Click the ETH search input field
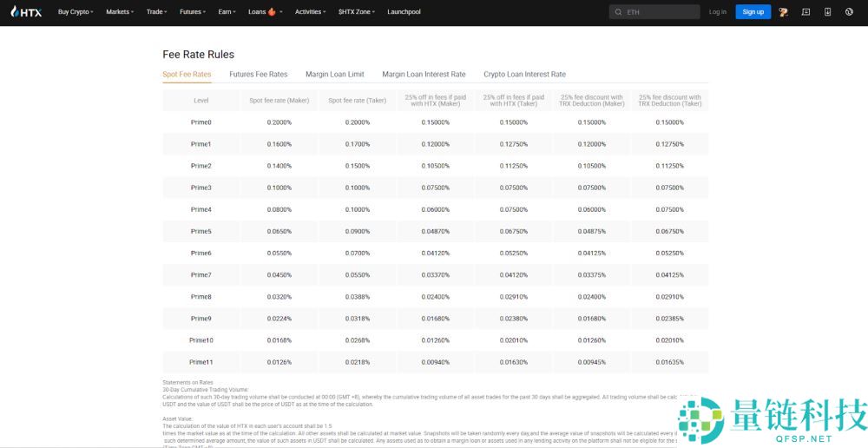Viewport: 868px width, 448px height. pyautogui.click(x=660, y=12)
